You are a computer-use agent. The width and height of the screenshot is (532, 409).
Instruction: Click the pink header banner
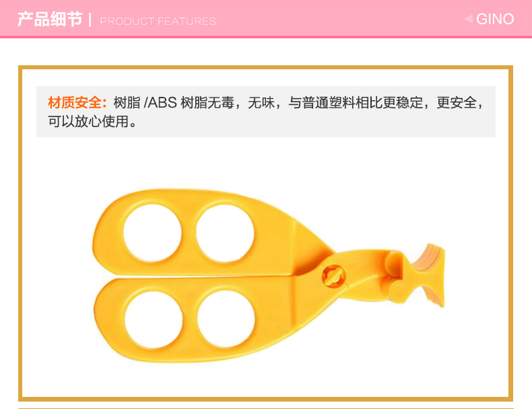(266, 19)
